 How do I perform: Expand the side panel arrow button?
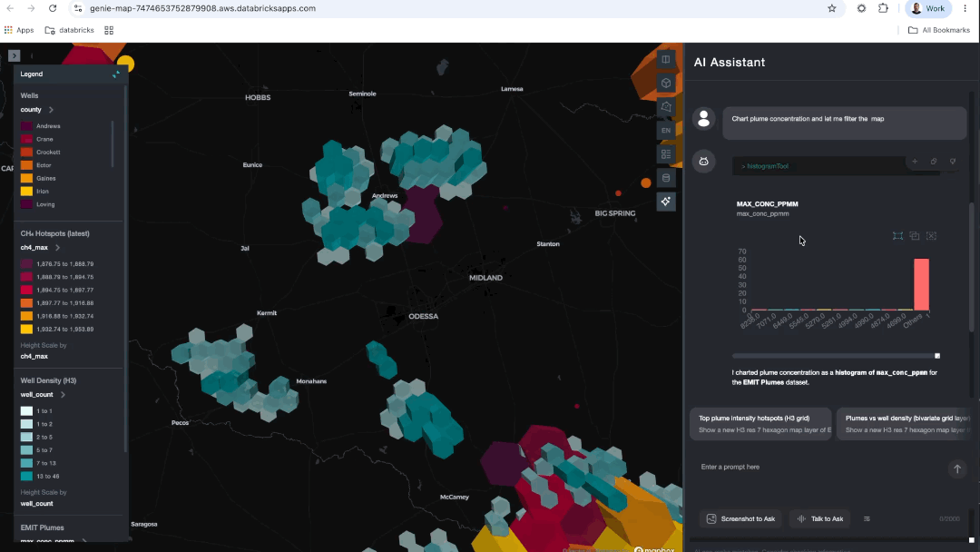pos(15,55)
